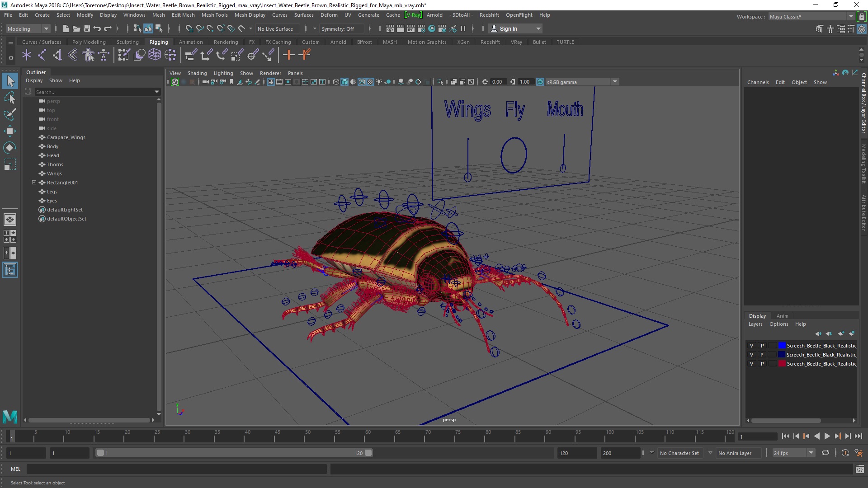Open the 24 fps frame rate dropdown

tap(793, 453)
